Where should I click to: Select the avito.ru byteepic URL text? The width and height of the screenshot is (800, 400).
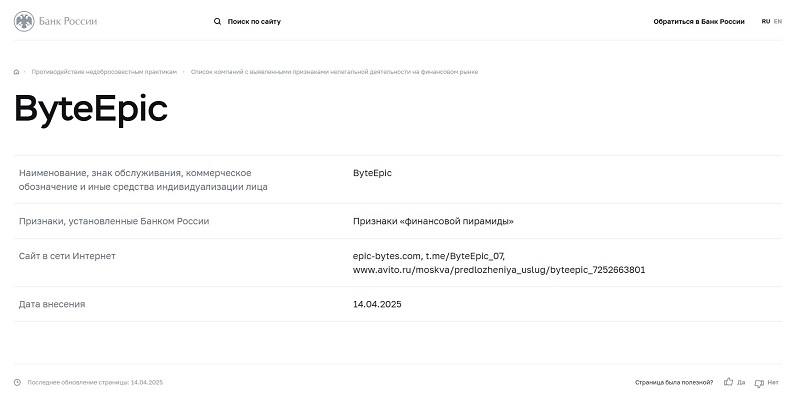coord(499,270)
